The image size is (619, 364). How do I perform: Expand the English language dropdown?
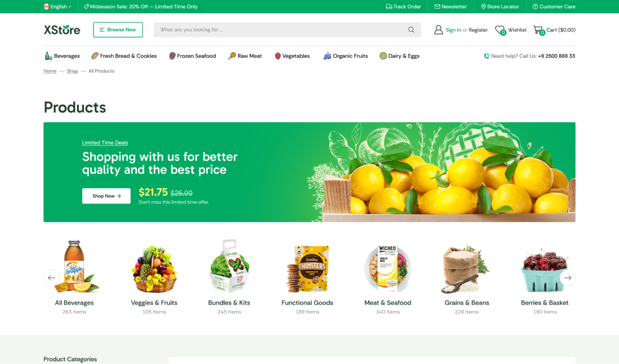pyautogui.click(x=58, y=7)
